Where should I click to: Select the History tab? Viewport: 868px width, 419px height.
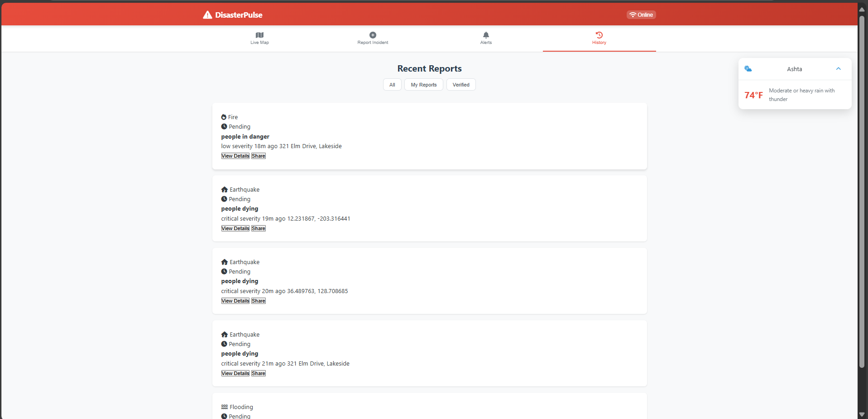tap(599, 39)
